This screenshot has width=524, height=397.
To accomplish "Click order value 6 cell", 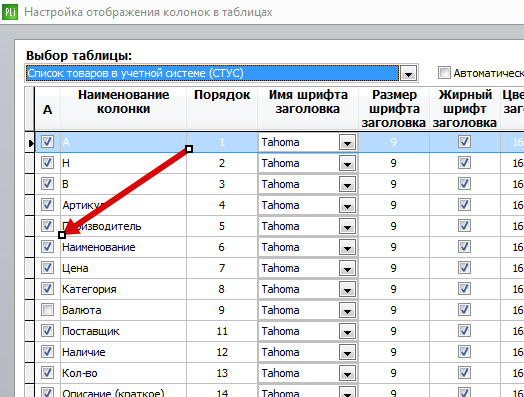I will point(222,247).
